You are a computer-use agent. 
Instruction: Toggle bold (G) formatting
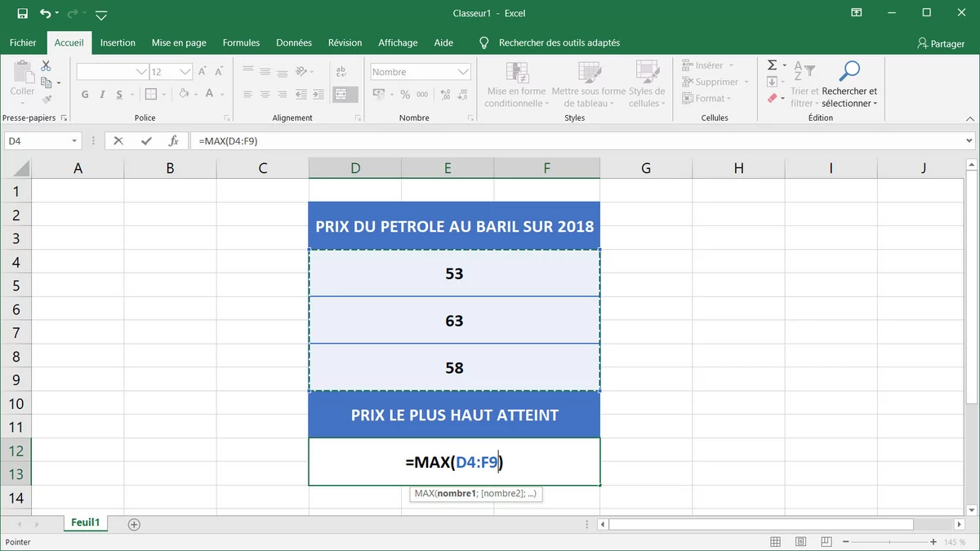coord(85,94)
